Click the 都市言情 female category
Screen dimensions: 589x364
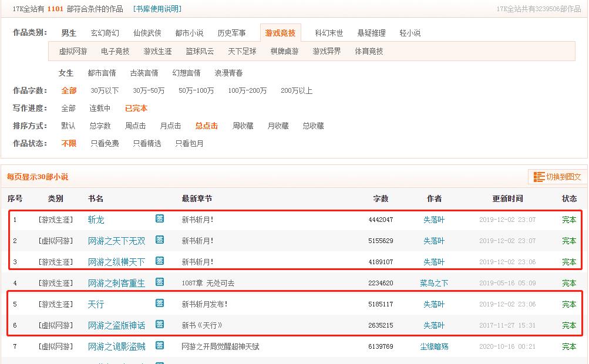102,73
